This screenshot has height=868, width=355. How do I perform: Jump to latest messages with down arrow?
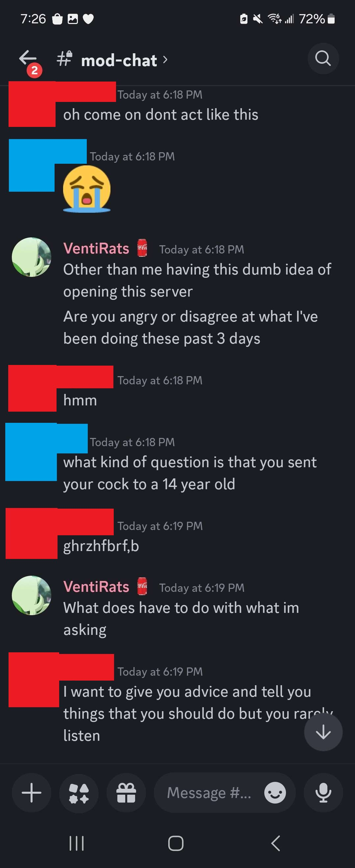click(x=323, y=732)
